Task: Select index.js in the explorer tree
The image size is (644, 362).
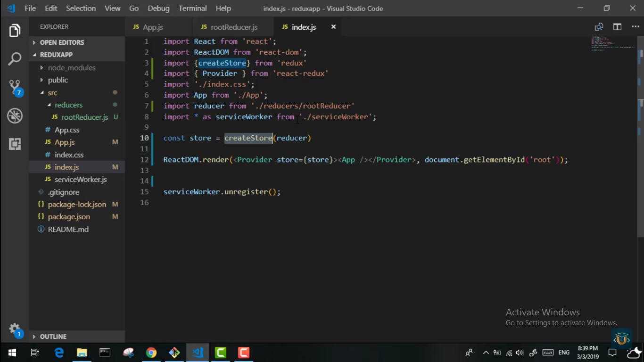Action: pos(77,167)
